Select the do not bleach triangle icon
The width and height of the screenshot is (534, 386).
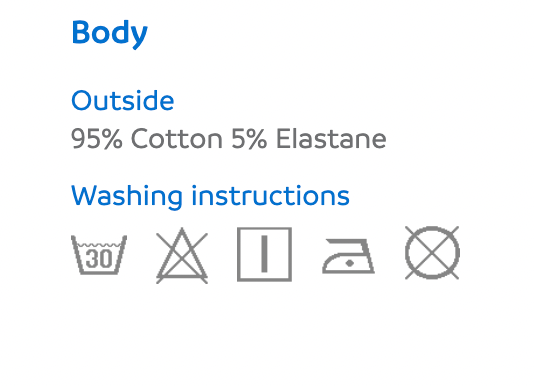[182, 255]
